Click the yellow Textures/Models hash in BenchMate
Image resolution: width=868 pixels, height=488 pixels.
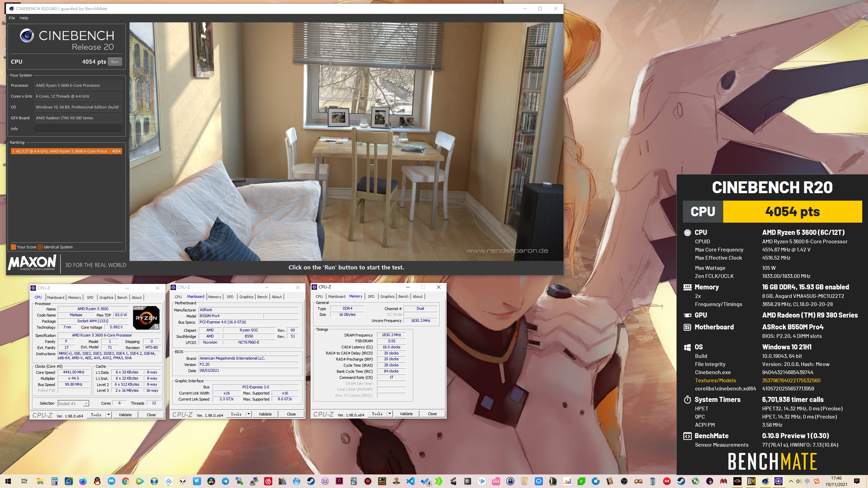pyautogui.click(x=791, y=381)
